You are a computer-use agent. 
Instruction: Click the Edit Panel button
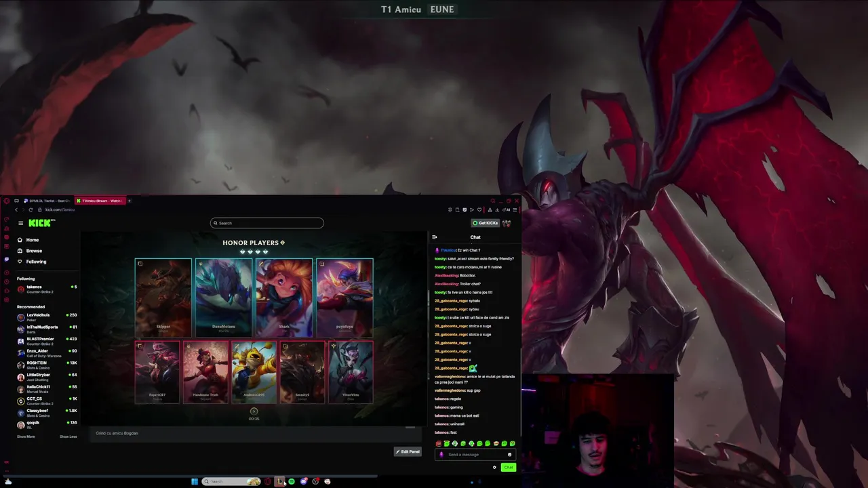tap(408, 451)
